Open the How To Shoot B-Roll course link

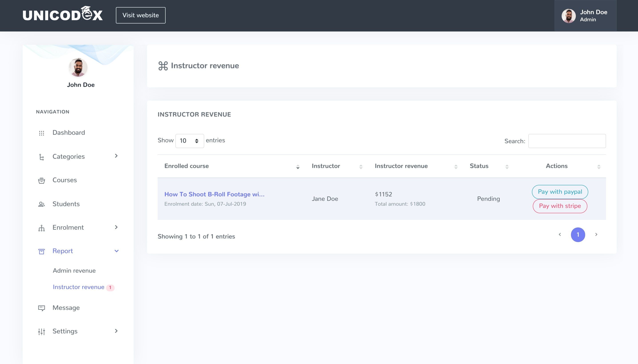click(x=214, y=194)
